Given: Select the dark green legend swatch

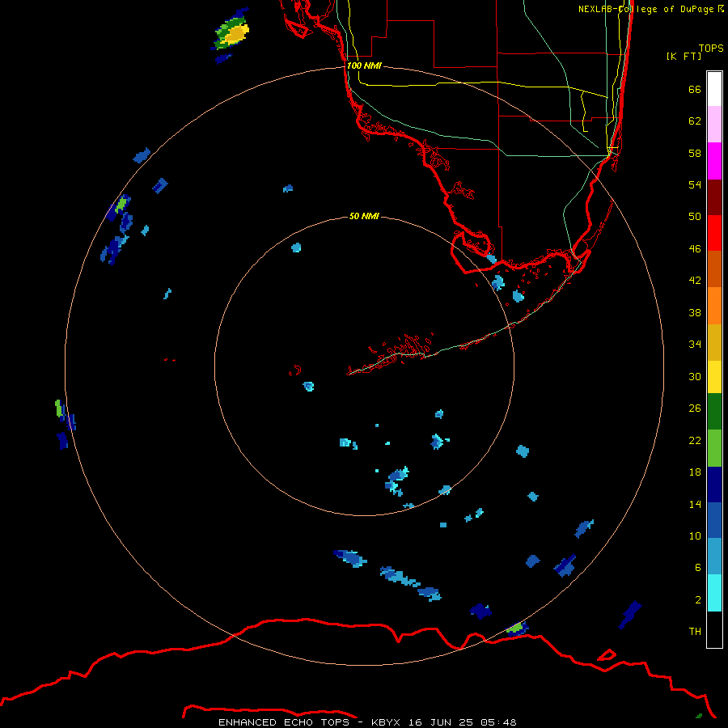Looking at the screenshot, I should coord(714,412).
